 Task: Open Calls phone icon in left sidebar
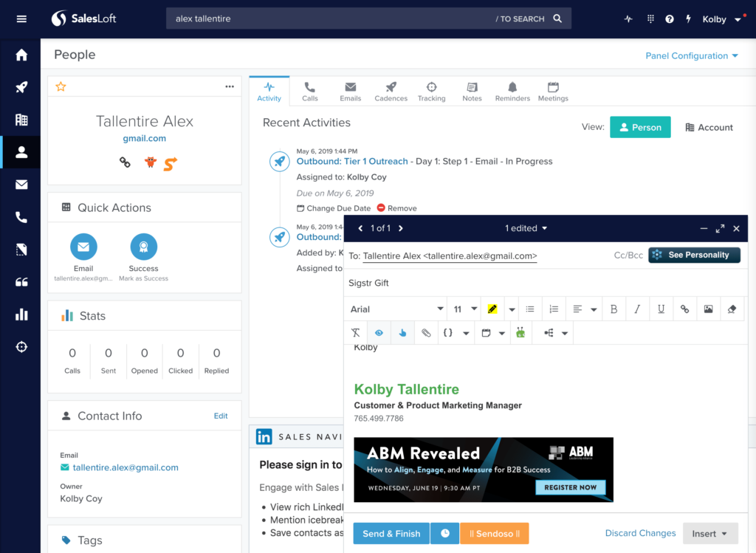pos(21,218)
